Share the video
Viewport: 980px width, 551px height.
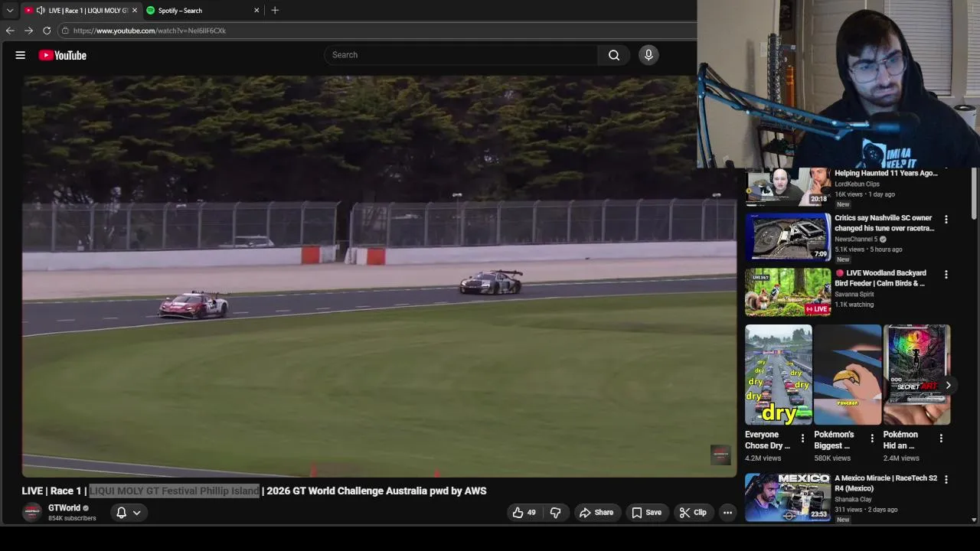(x=596, y=513)
